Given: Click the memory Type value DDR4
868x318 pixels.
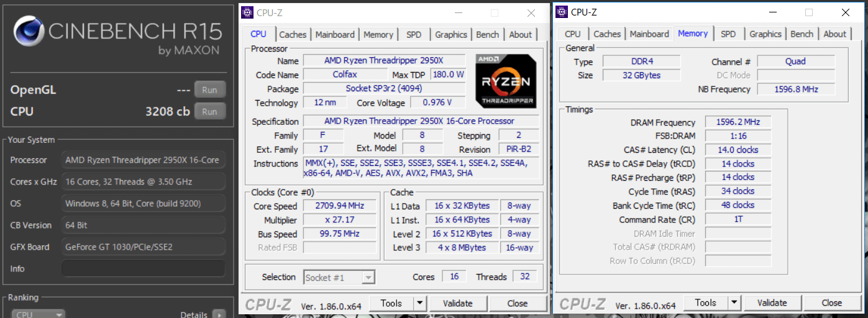Looking at the screenshot, I should [642, 61].
